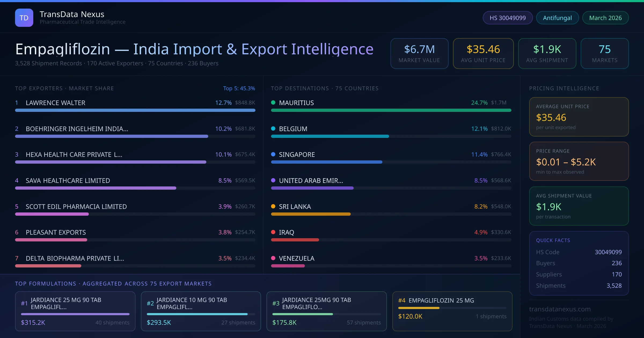Image resolution: width=644 pixels, height=338 pixels.
Task: Select the Pricing Intelligence panel heading
Action: click(x=564, y=88)
